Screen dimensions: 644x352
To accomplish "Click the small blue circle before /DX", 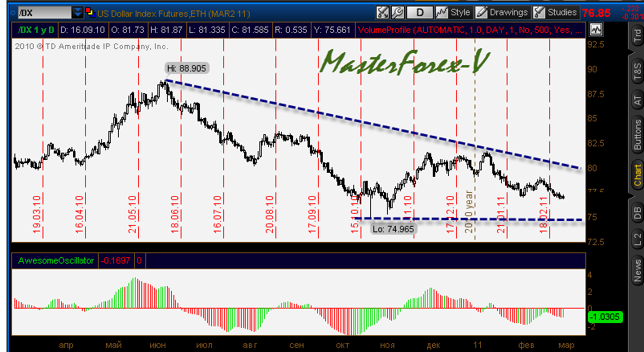I will coord(14,13).
